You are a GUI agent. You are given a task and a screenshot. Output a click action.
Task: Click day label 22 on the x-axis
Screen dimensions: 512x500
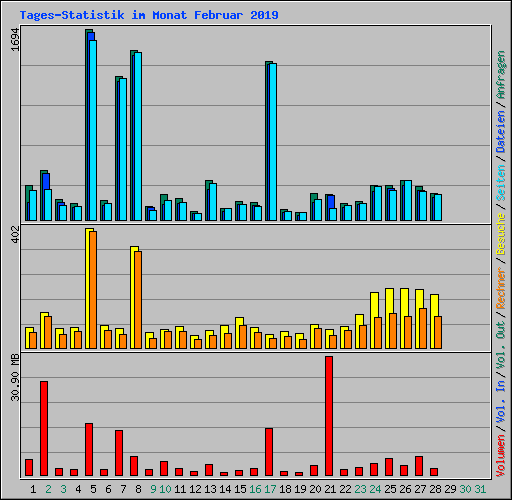coord(345,489)
